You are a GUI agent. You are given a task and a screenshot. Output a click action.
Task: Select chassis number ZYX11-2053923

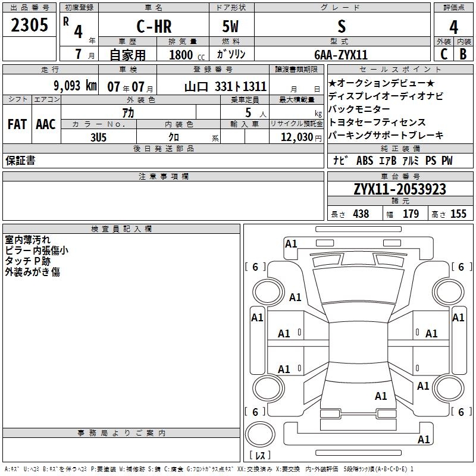tap(400, 189)
